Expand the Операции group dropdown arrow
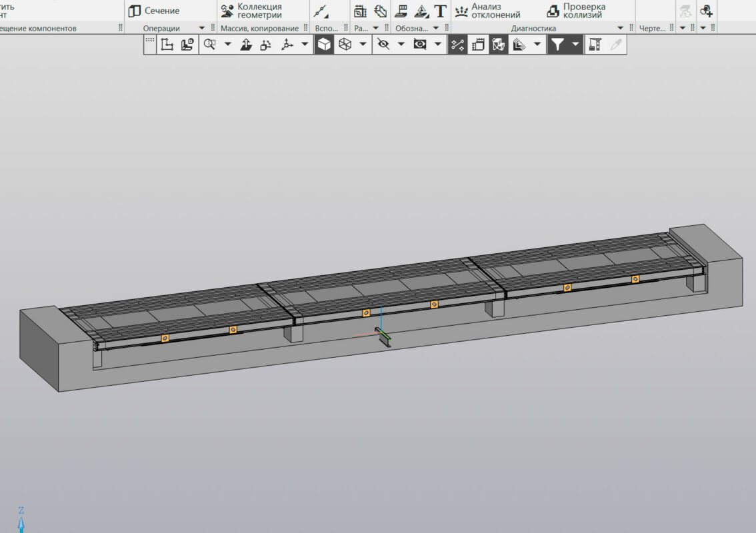 pyautogui.click(x=201, y=28)
